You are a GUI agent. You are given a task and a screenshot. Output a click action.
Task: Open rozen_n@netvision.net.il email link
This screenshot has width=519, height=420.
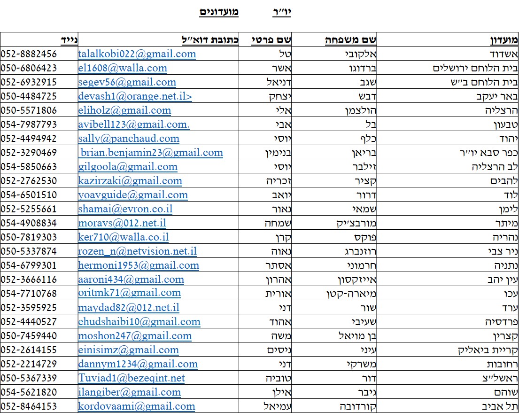point(138,251)
